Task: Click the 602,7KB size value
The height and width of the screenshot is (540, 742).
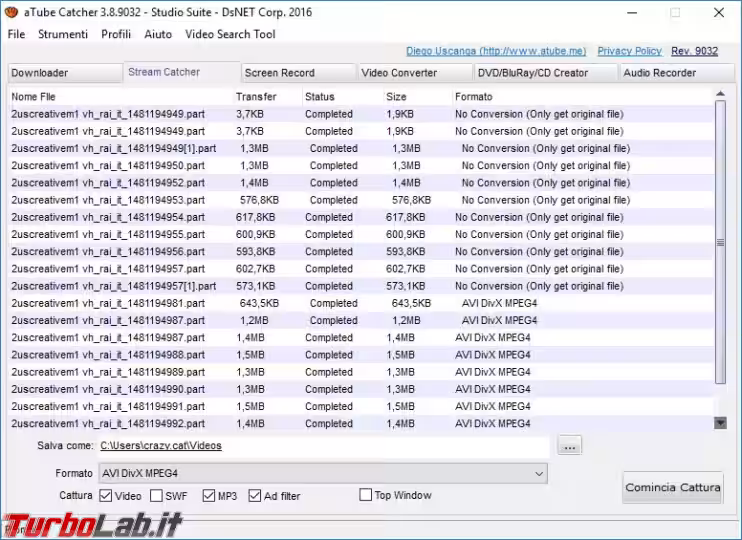Action: 406,269
